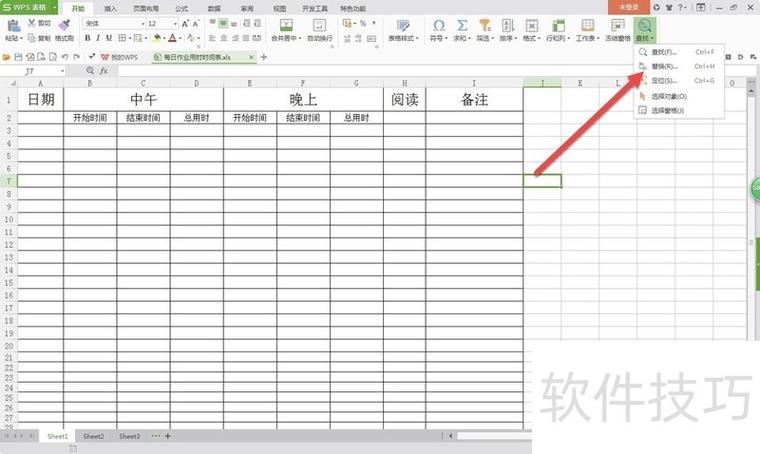
Task: Expand the font color dropdown arrow
Action: coord(180,38)
